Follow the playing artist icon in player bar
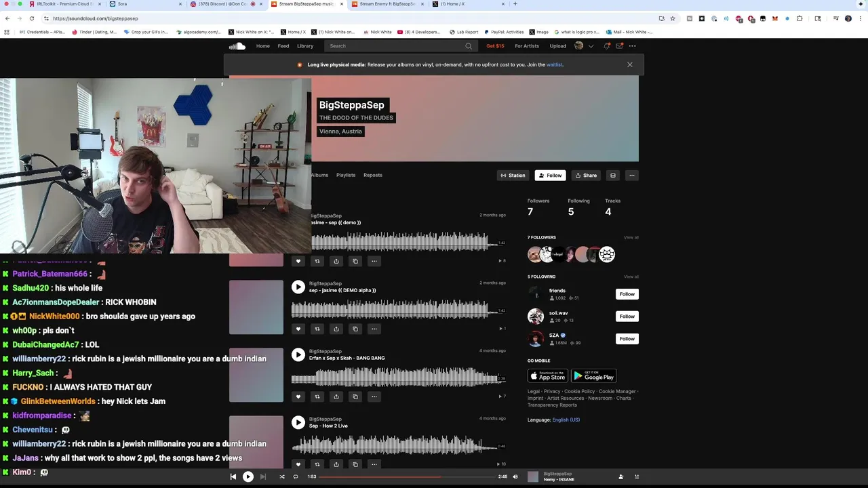Viewport: 868px width, 488px height. pyautogui.click(x=620, y=476)
